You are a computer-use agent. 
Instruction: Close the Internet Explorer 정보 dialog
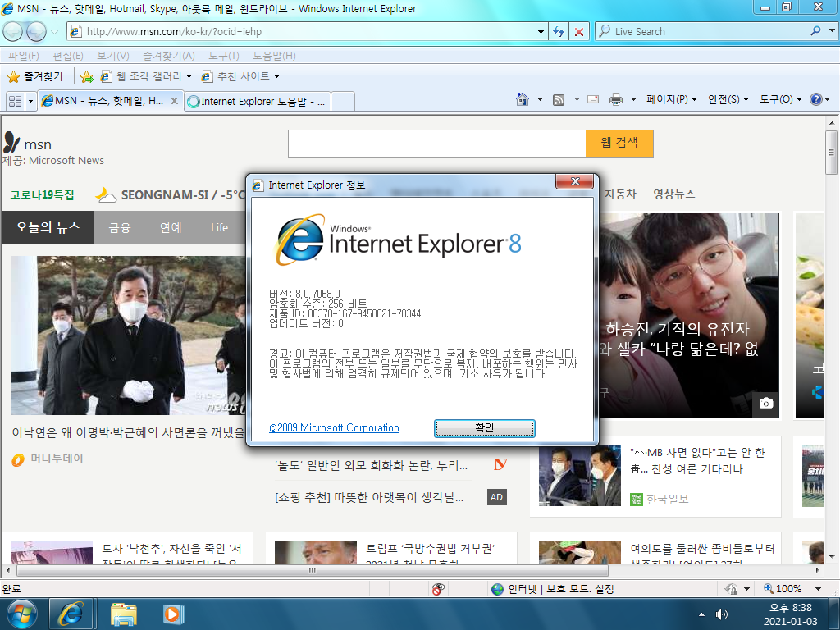[x=575, y=181]
